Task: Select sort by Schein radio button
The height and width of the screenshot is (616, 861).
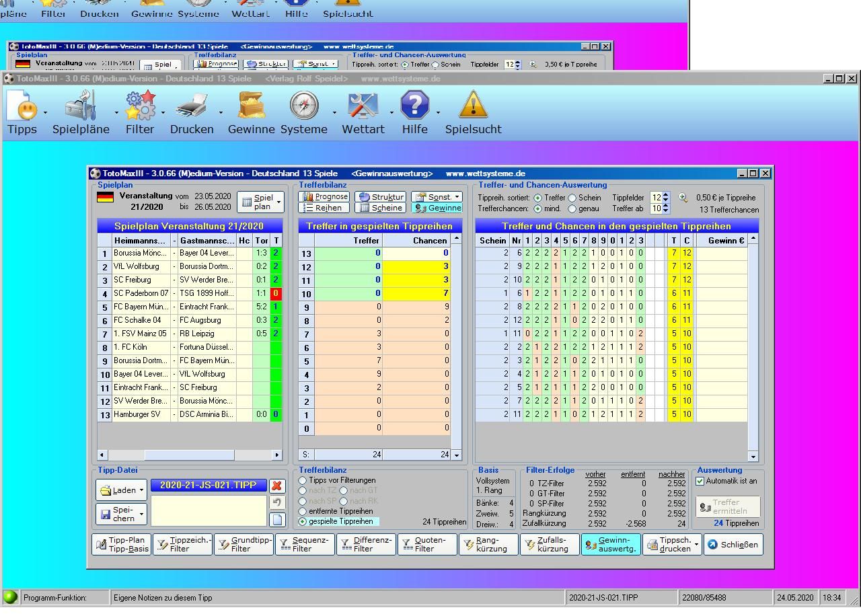Action: (x=572, y=198)
